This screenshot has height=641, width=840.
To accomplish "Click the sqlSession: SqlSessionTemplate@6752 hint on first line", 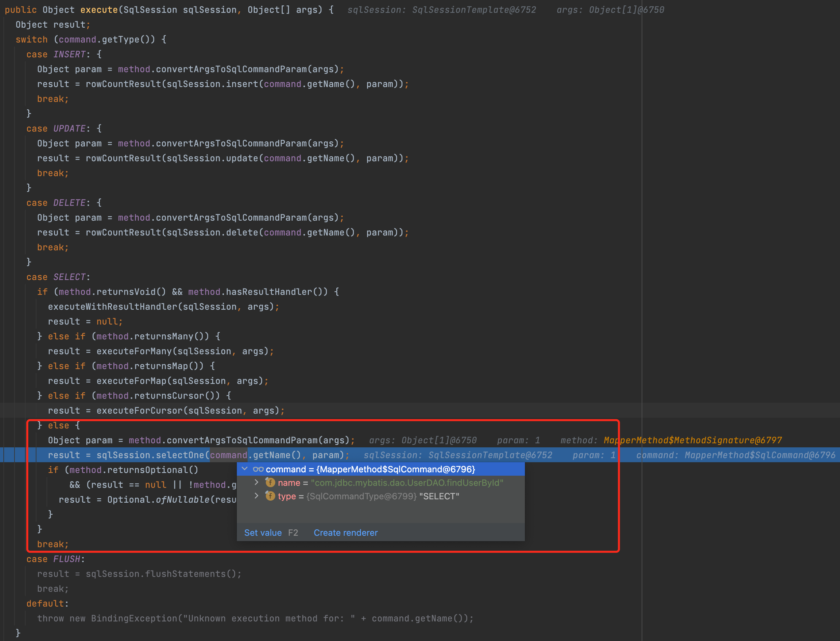I will pos(441,10).
